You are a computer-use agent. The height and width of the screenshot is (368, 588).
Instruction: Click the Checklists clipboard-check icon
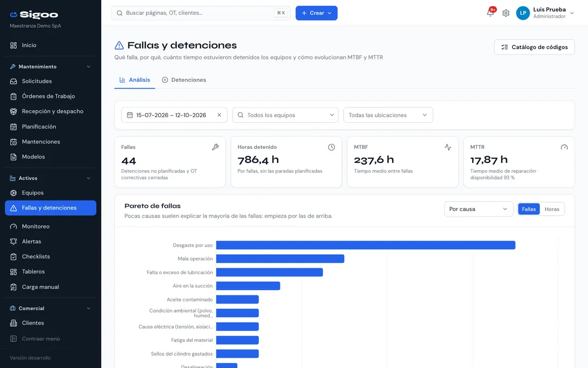14,257
